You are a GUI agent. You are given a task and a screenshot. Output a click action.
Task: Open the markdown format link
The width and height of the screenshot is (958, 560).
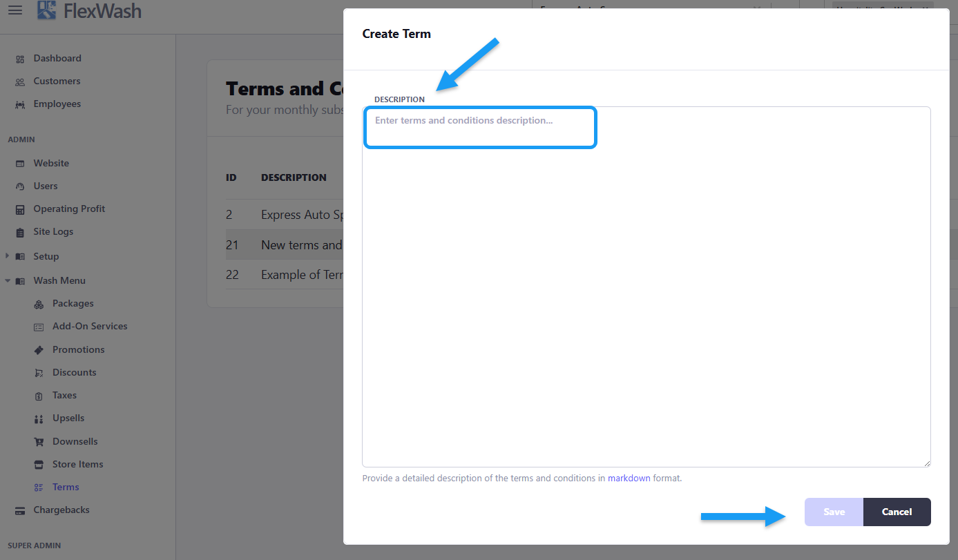coord(629,478)
